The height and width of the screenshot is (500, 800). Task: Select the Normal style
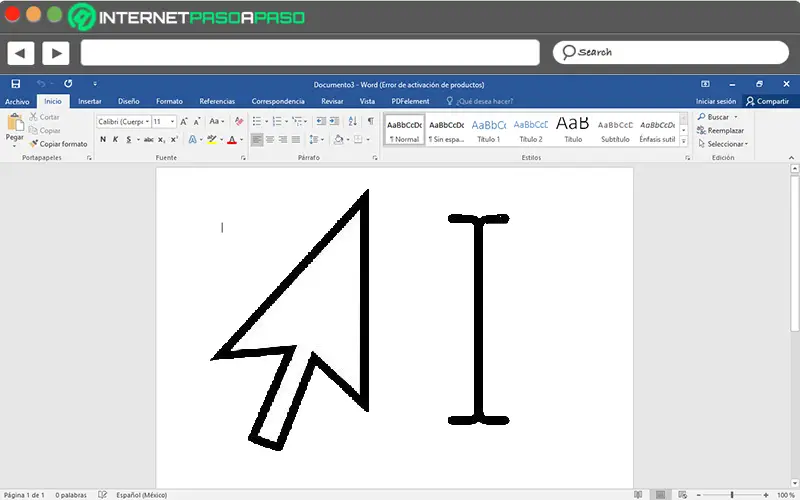point(404,131)
